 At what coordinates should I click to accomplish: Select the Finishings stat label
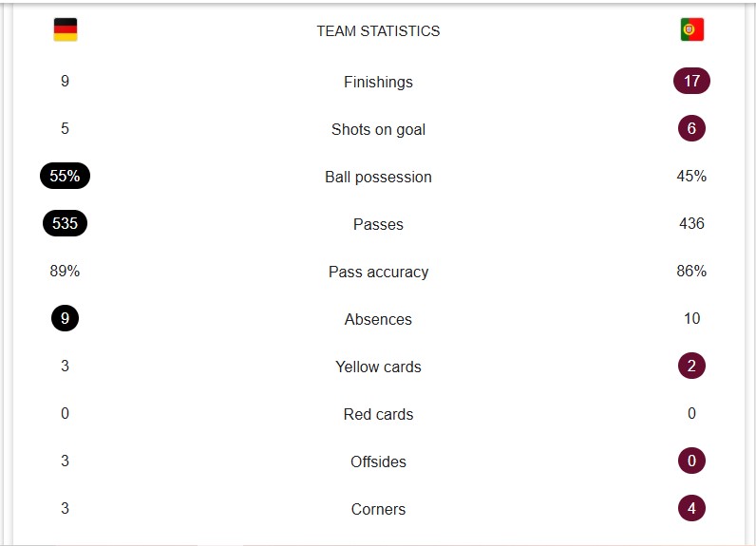coord(378,82)
